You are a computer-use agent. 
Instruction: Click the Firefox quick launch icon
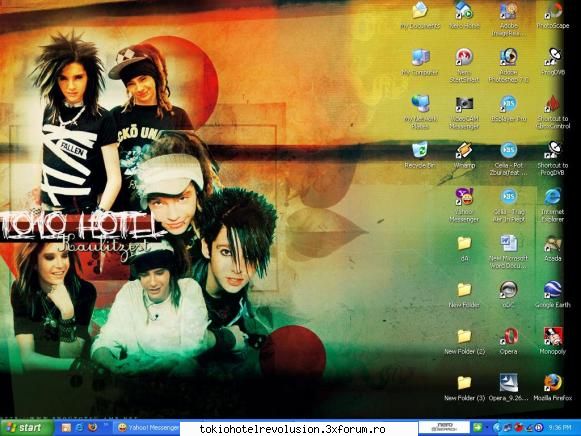point(93,427)
